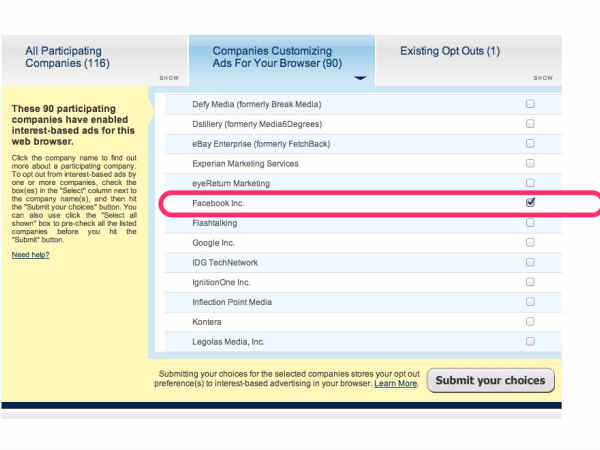
Task: Tick the Google Inc. checkbox
Action: point(530,242)
